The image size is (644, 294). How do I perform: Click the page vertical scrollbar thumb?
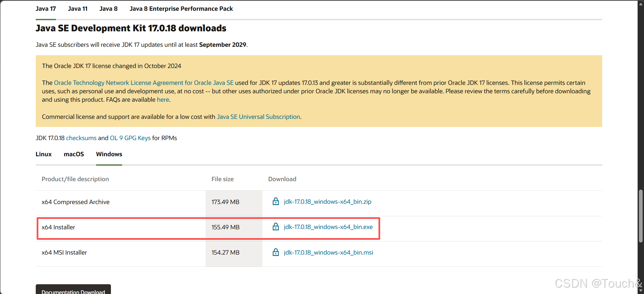click(641, 216)
